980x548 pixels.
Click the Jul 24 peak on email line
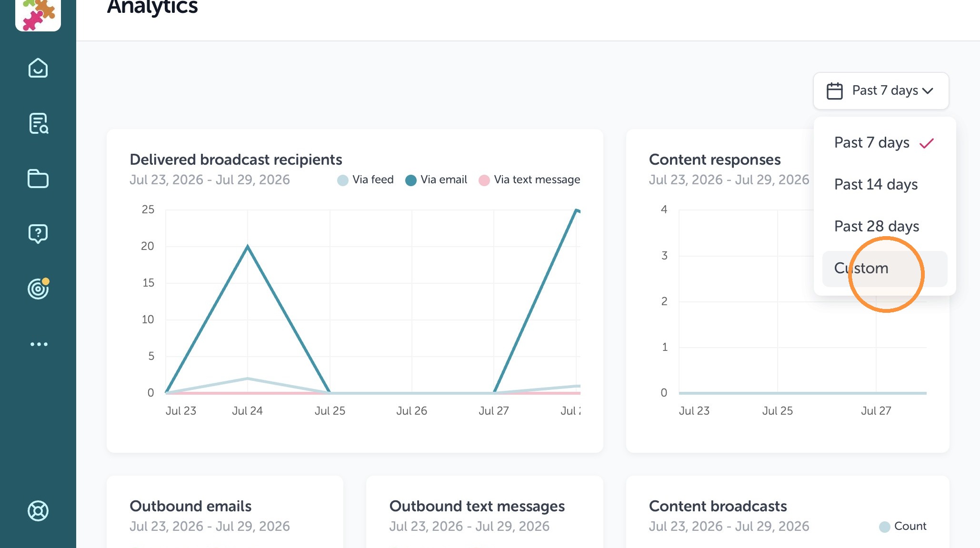click(248, 246)
